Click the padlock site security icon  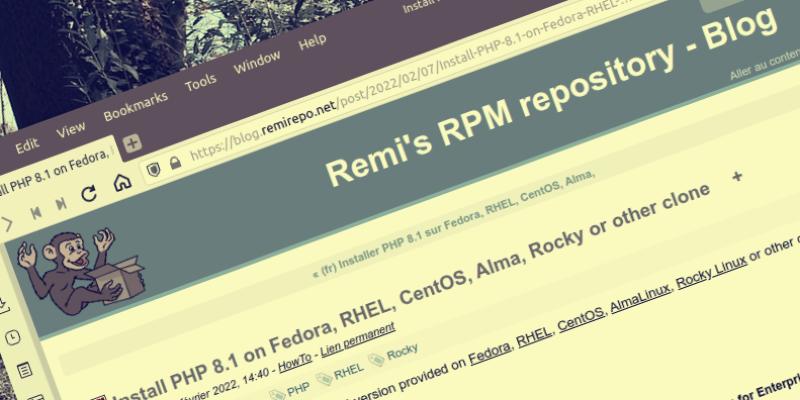click(175, 162)
